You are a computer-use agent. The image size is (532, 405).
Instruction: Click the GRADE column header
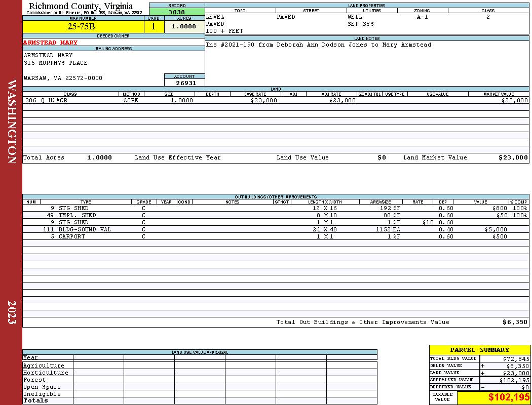(144, 202)
